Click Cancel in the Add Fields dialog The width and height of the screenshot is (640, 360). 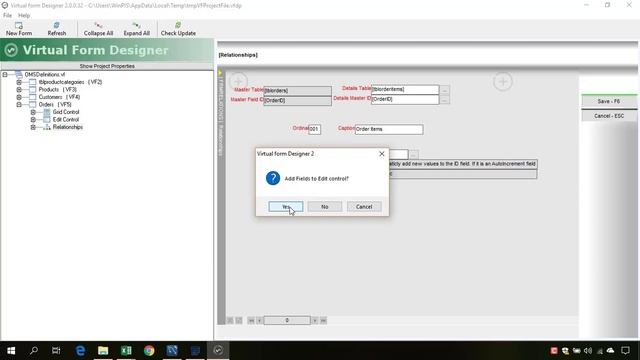click(x=364, y=207)
